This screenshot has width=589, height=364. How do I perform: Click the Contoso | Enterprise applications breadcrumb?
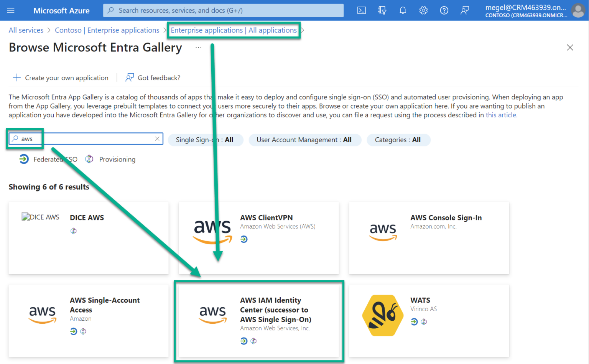tap(107, 30)
